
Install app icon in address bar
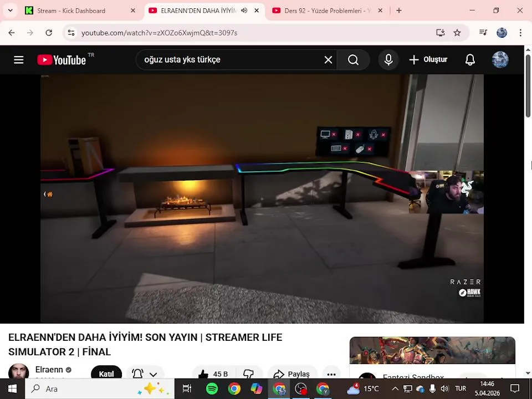click(440, 33)
